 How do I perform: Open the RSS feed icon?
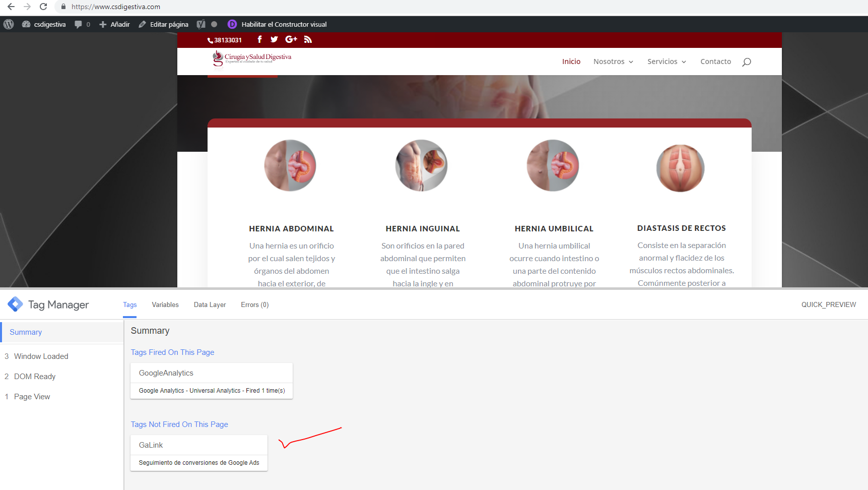pyautogui.click(x=308, y=39)
